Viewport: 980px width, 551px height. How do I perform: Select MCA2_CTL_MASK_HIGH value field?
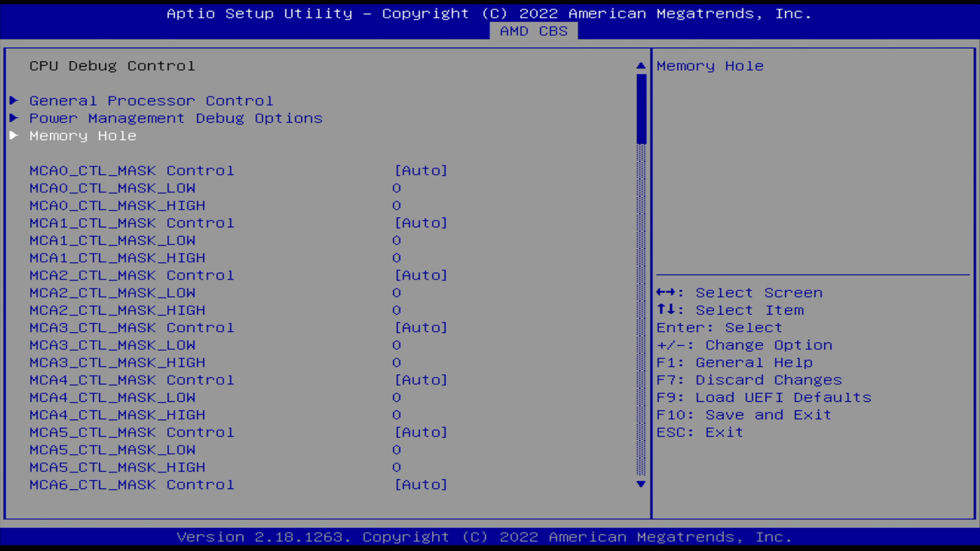(x=397, y=310)
